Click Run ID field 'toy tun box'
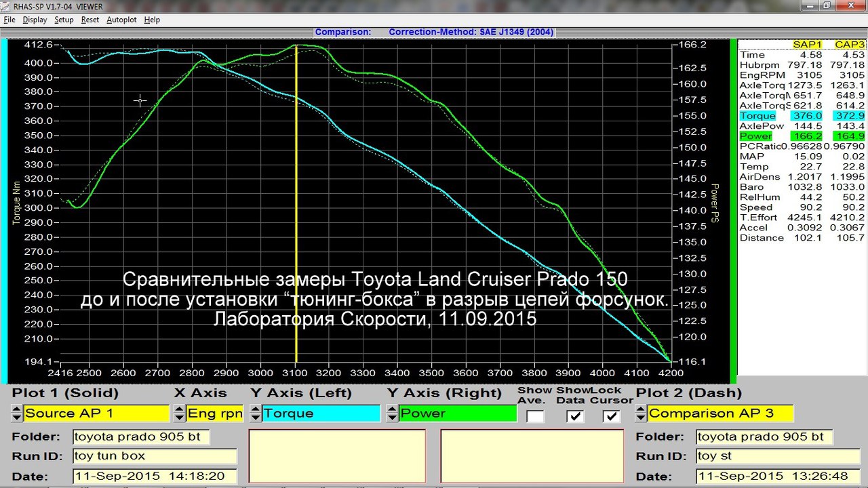The width and height of the screenshot is (868, 488). (155, 455)
